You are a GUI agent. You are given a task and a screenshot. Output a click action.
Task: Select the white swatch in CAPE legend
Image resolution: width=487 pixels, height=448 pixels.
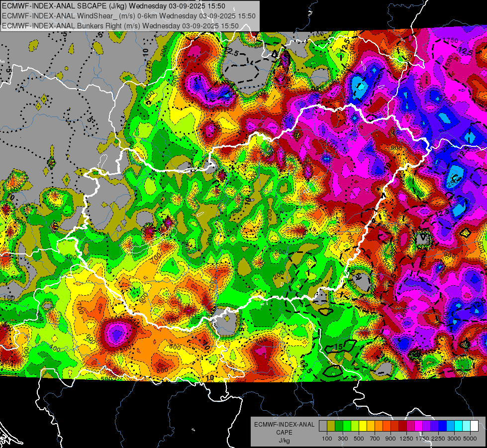point(474,426)
